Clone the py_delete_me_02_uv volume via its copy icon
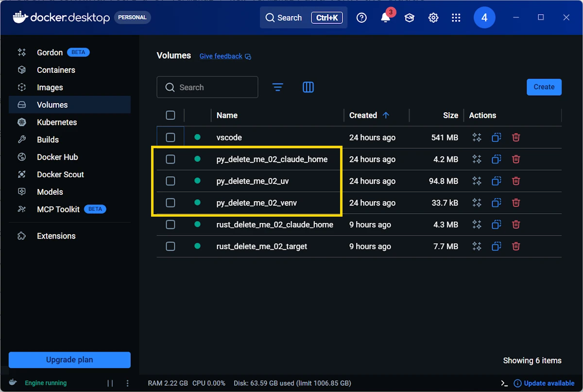The image size is (583, 392). [496, 181]
